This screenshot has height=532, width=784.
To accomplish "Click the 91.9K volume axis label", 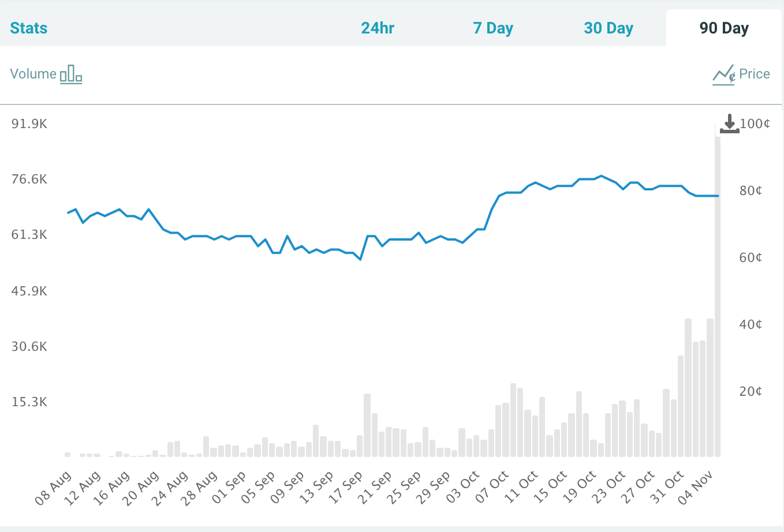I will 29,123.
